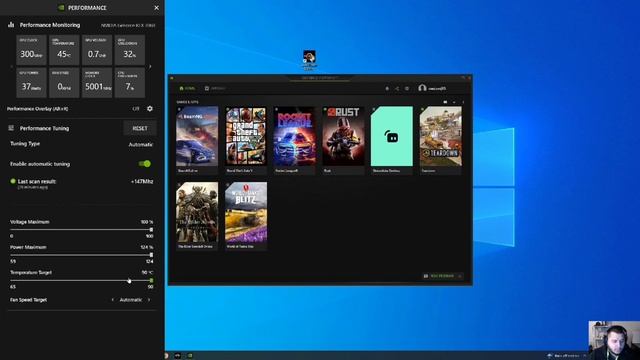640x360 pixels.
Task: Click the GPU utilization 32% tile
Action: coord(130,50)
